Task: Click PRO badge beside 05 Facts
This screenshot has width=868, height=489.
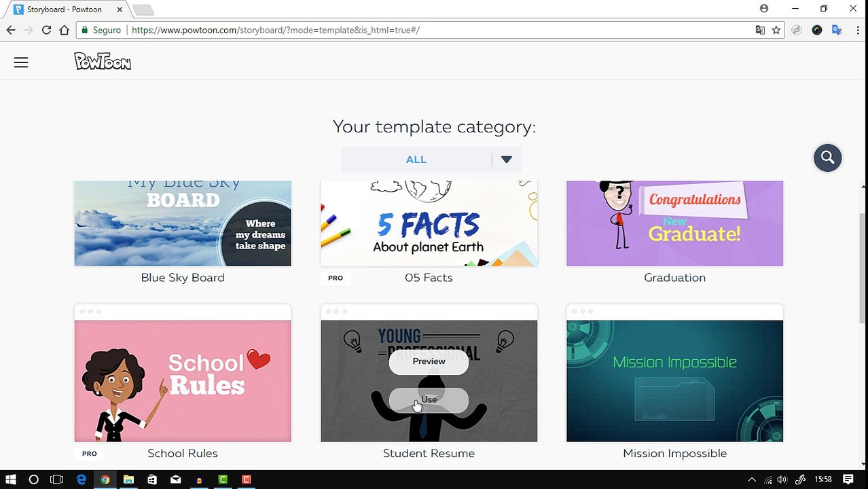Action: point(336,278)
